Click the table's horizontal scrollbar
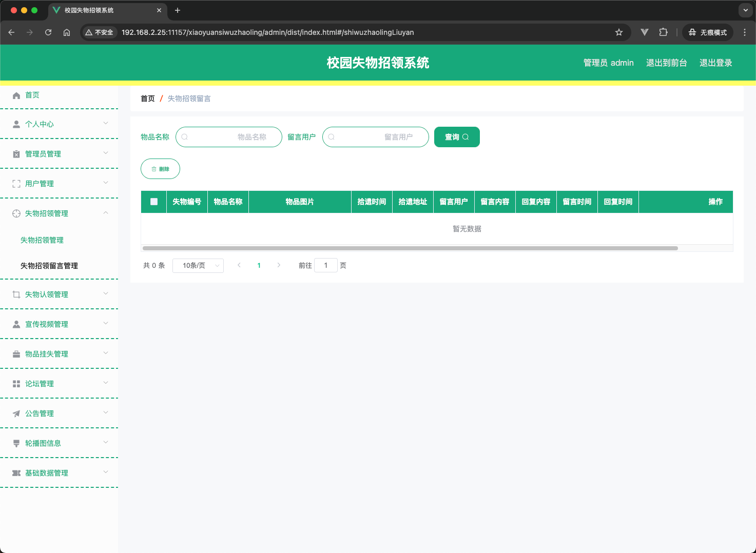Image resolution: width=756 pixels, height=553 pixels. (410, 248)
